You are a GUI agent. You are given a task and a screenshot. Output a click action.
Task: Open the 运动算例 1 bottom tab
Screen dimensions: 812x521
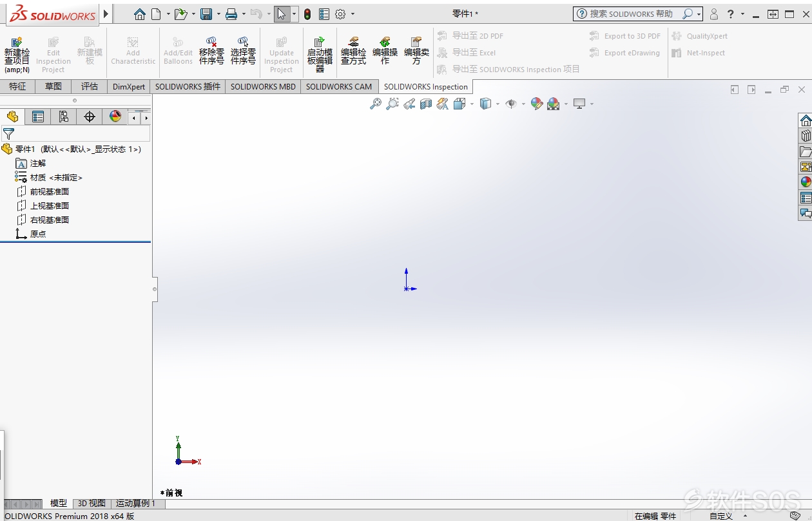pos(136,504)
